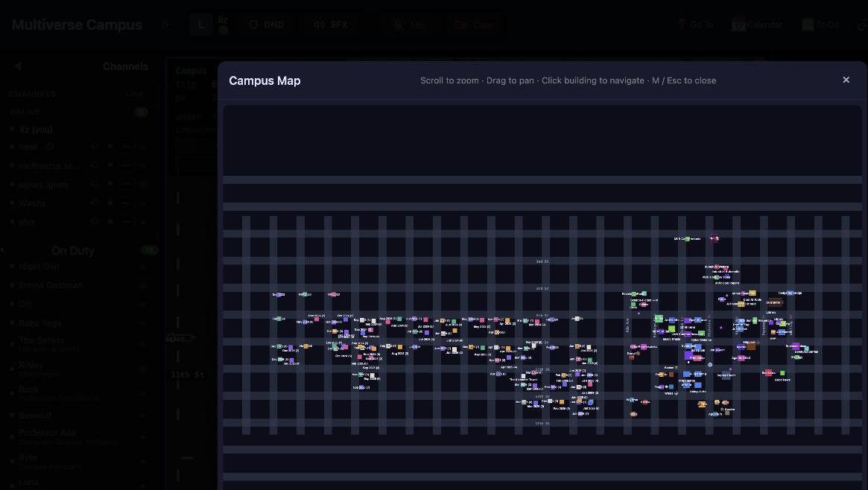Open the Calendar
The image size is (868, 490).
click(757, 25)
